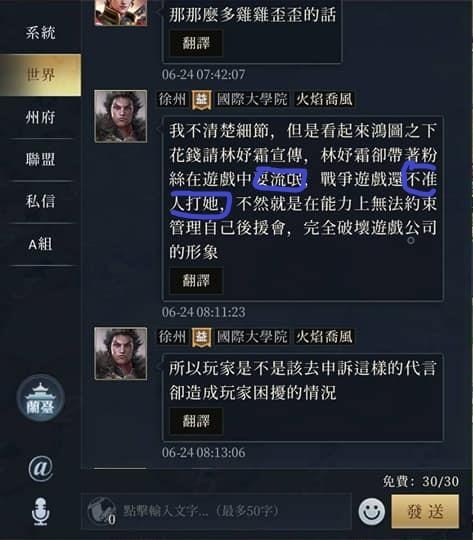The width and height of the screenshot is (473, 540).
Task: Open avatar of 火焰喬風 on 08:13 message
Action: [121, 353]
